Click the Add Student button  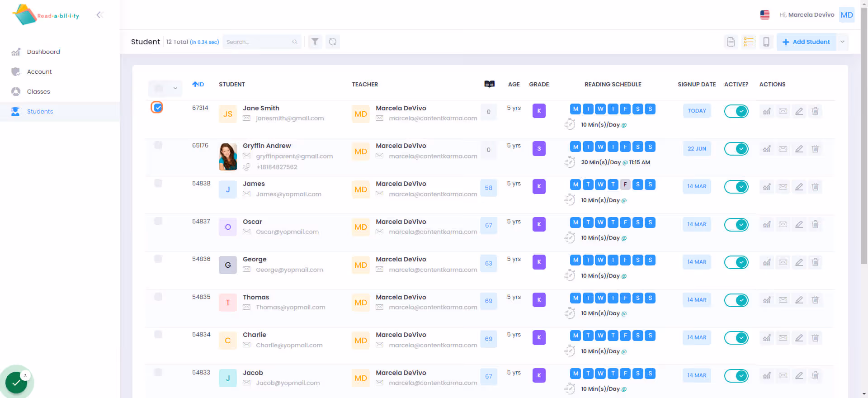(x=807, y=42)
